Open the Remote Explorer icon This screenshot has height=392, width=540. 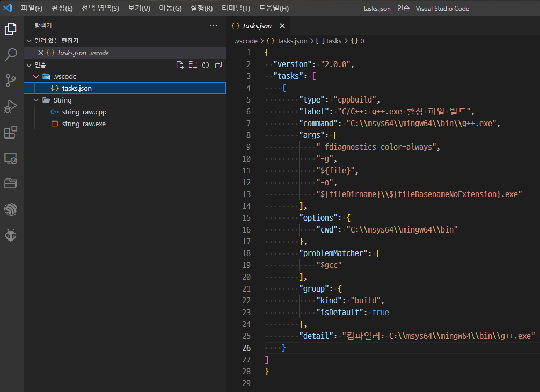point(11,158)
